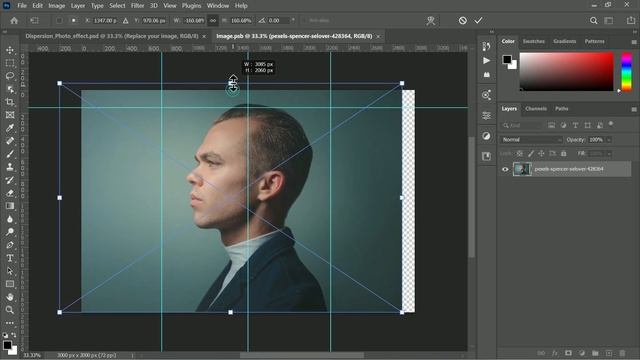This screenshot has height=360, width=640.
Task: Open the search magnifier icon
Action: pos(593,20)
